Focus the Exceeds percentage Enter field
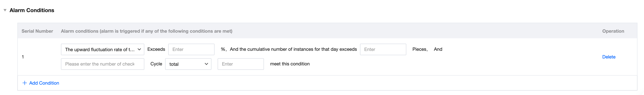 191,49
